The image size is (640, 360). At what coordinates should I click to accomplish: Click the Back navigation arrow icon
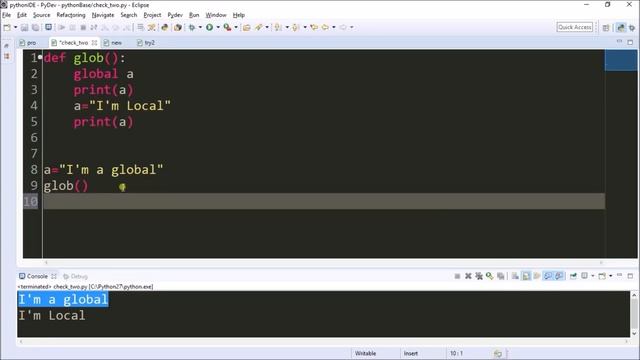[x=325, y=27]
